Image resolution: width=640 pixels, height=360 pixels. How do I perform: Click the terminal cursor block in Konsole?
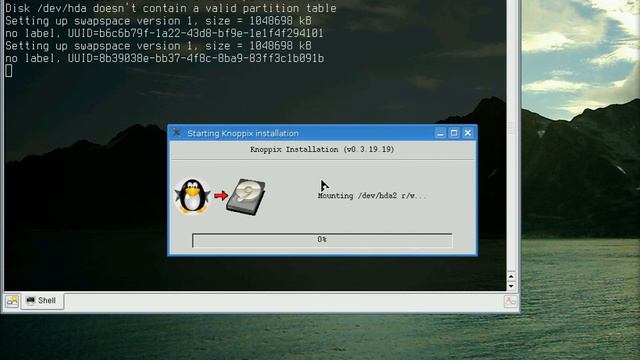[x=9, y=71]
